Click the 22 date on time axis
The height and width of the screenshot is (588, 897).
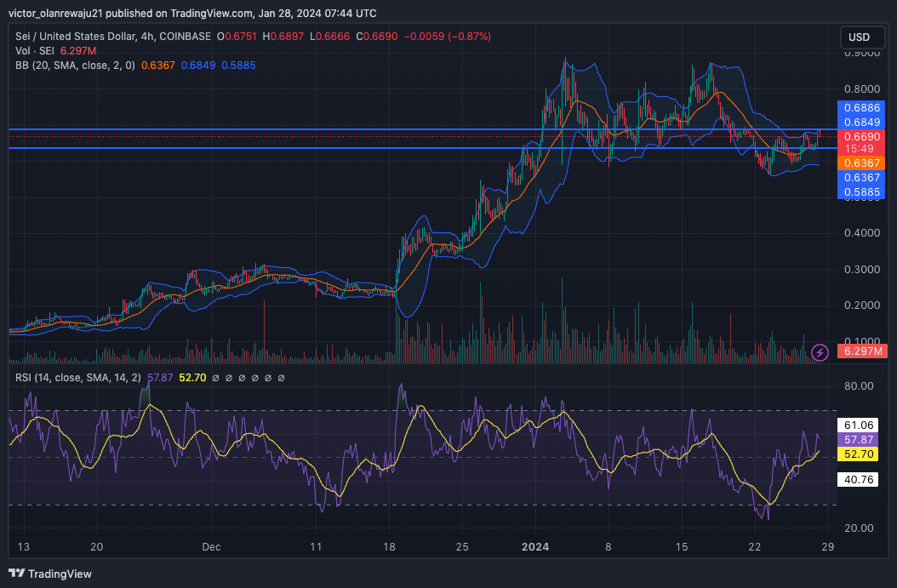(755, 547)
